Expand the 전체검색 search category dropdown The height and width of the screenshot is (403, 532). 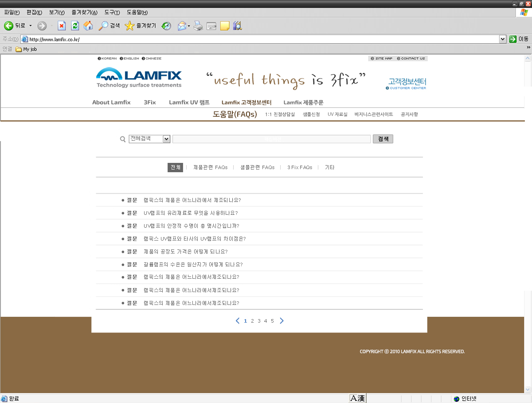(167, 139)
